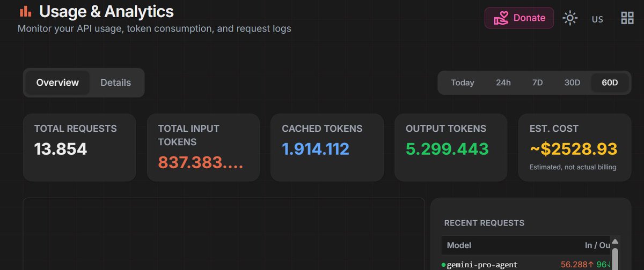Image resolution: width=644 pixels, height=270 pixels.
Task: Select the 7D time range
Action: (x=537, y=82)
